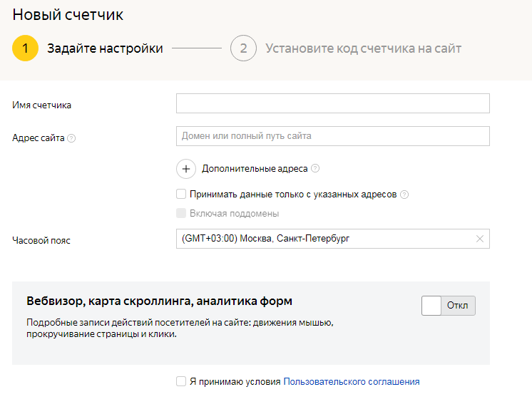This screenshot has height=414, width=532.
Task: Open help tooltip next to Дополнительные адреса
Action: pos(315,169)
